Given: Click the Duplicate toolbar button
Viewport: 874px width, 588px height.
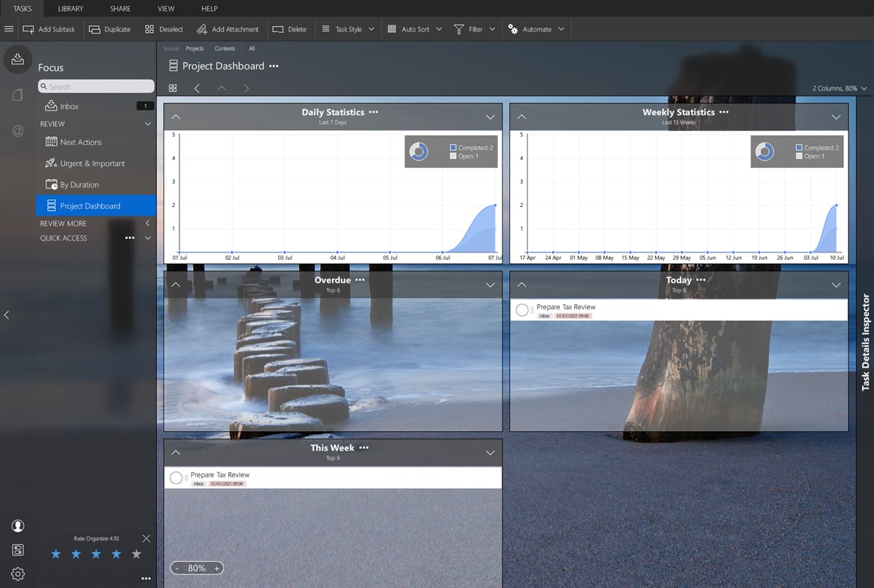Looking at the screenshot, I should point(110,29).
